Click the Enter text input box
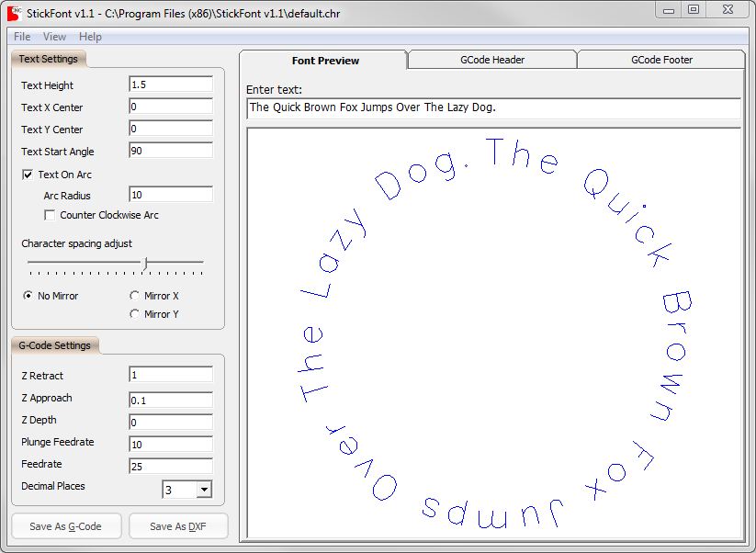Image resolution: width=756 pixels, height=553 pixels. pos(493,107)
